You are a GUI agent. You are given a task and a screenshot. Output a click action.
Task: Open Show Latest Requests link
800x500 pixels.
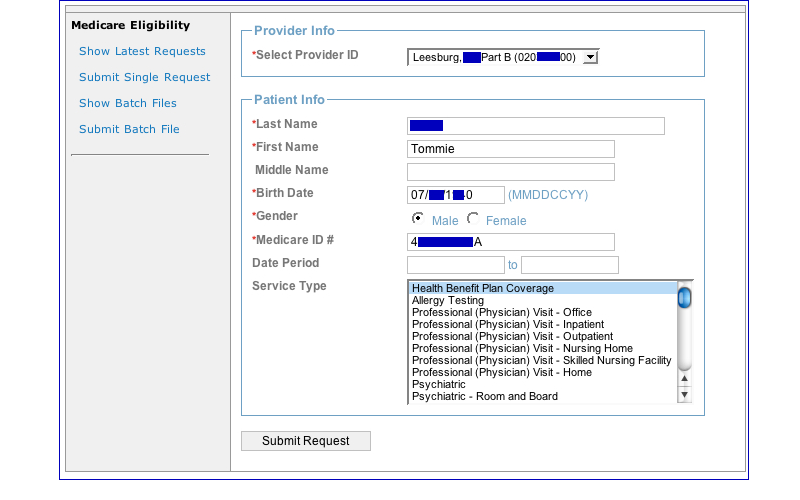(142, 51)
